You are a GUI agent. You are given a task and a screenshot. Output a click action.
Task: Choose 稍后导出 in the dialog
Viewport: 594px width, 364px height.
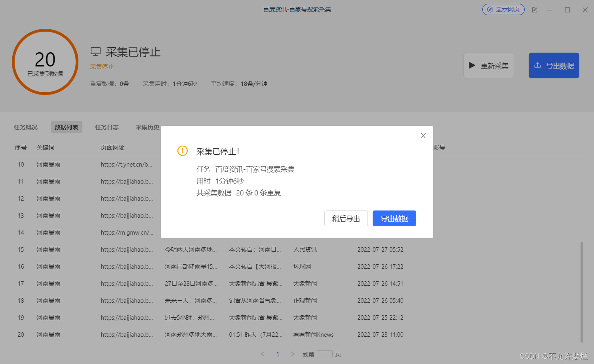pos(346,218)
